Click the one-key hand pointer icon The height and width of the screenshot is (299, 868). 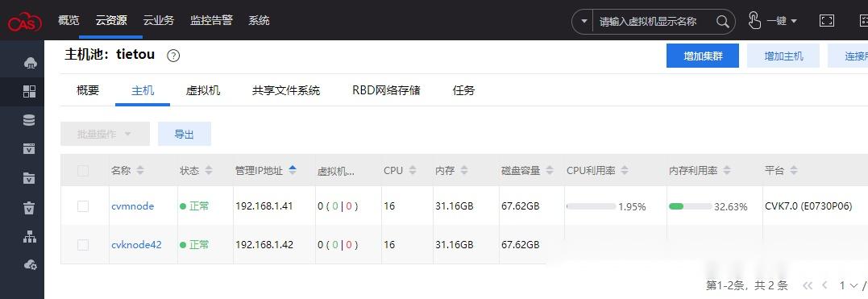point(754,20)
